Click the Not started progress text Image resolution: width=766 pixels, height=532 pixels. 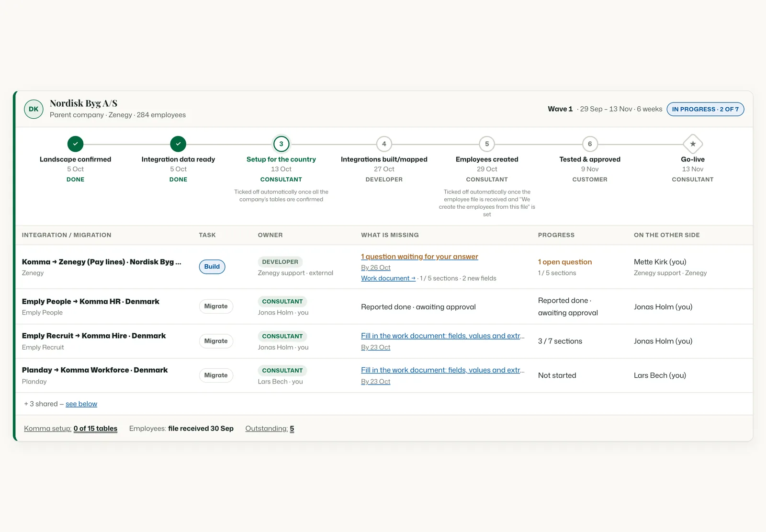pos(557,375)
